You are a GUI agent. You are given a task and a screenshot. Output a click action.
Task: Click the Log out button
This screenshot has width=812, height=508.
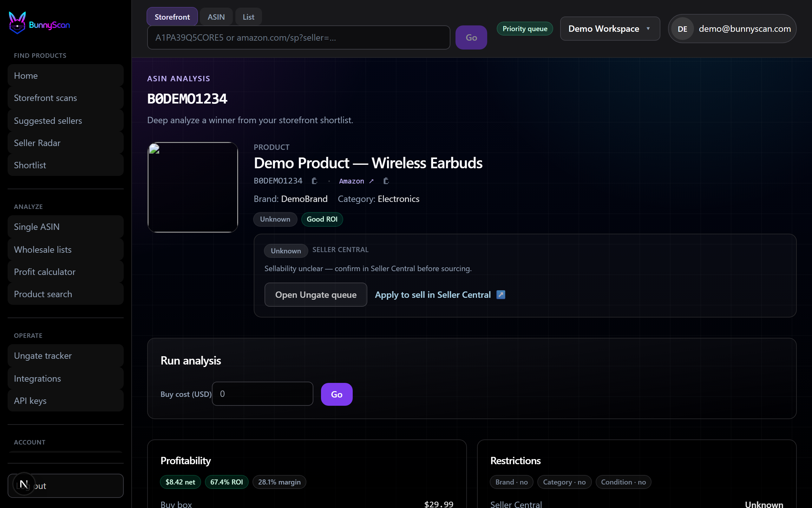[65, 486]
